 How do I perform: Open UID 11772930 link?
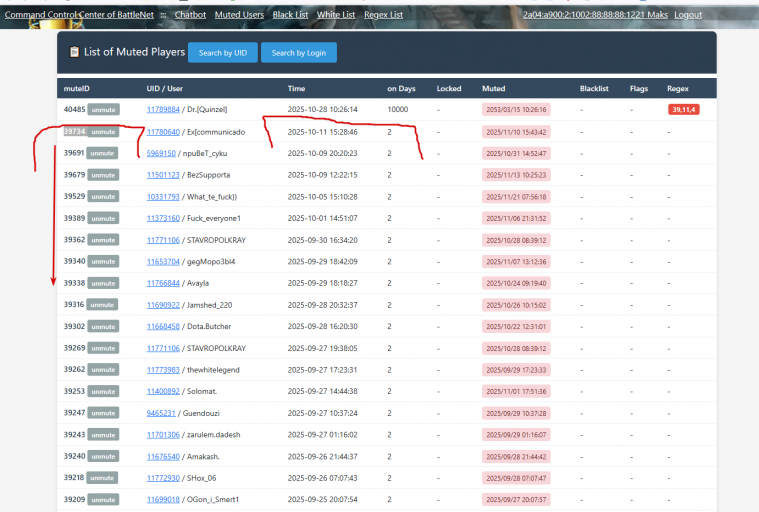point(163,478)
